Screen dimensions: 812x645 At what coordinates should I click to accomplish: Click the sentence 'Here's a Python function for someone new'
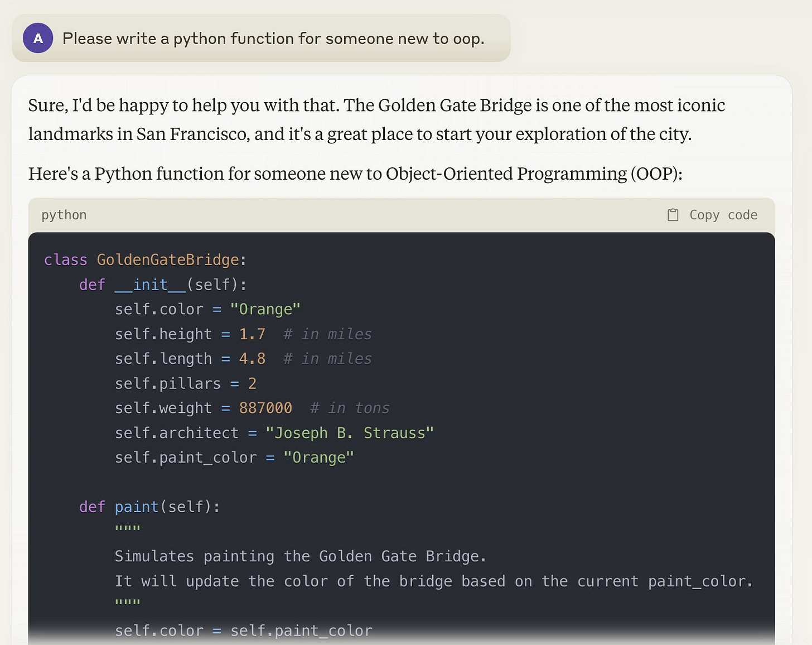click(355, 174)
